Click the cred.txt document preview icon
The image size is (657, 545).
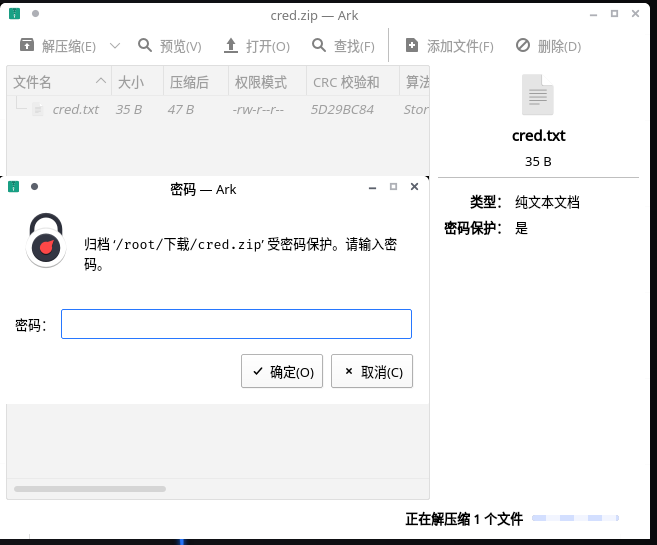click(x=538, y=95)
